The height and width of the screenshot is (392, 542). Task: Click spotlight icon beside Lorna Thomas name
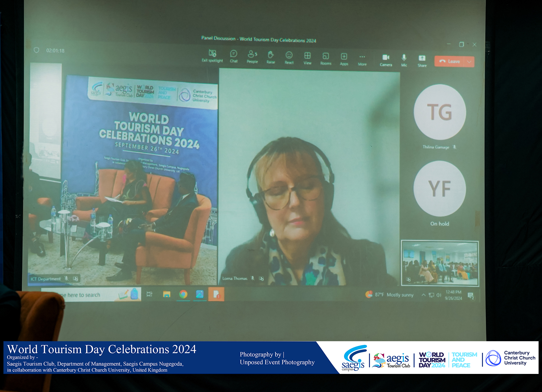point(261,279)
